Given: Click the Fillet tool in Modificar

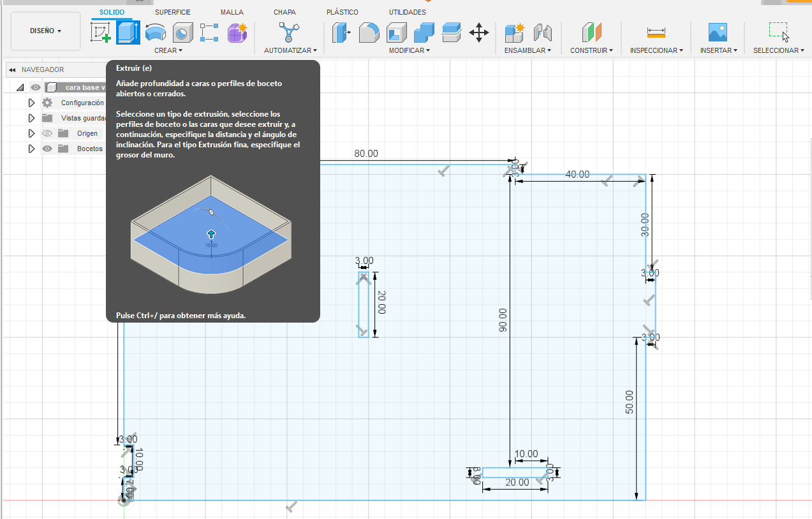Looking at the screenshot, I should pos(369,33).
